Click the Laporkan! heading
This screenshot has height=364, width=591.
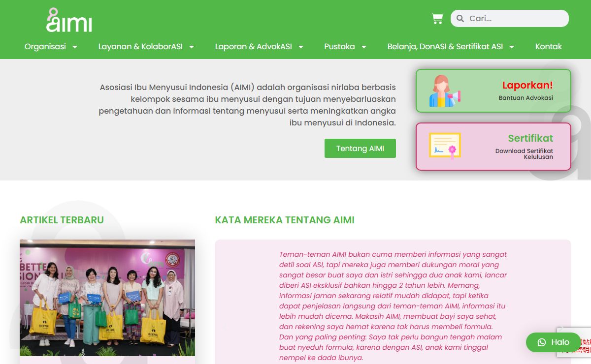coord(527,86)
